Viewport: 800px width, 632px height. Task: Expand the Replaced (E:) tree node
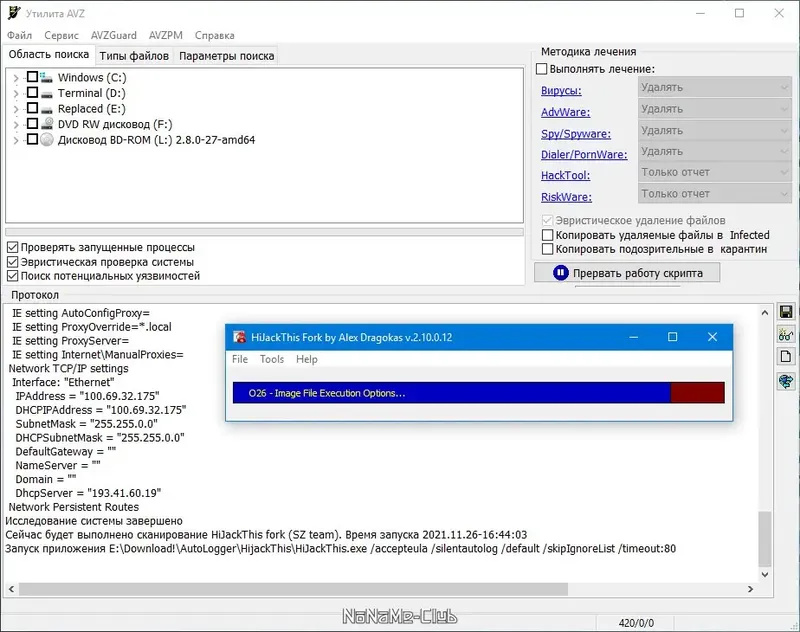tap(16, 109)
